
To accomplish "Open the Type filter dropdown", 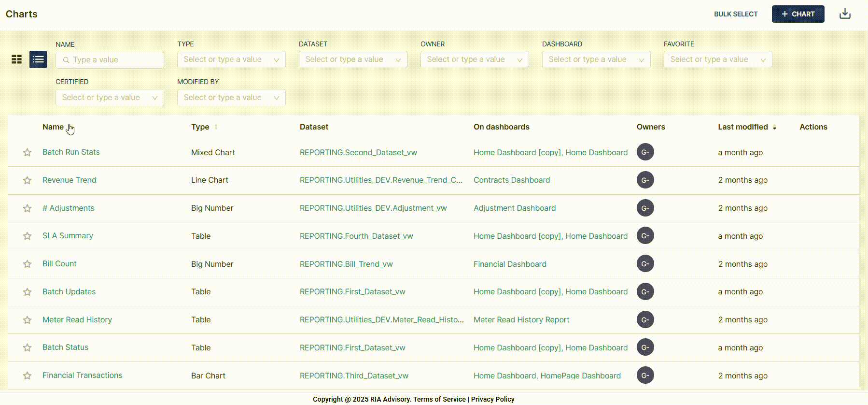I will coord(231,59).
